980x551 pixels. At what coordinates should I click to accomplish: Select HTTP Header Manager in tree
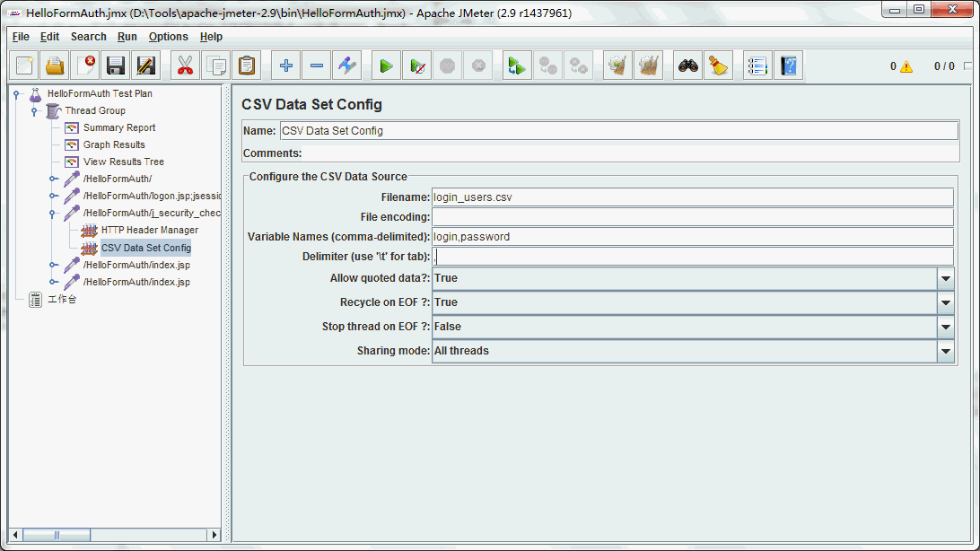pos(149,230)
